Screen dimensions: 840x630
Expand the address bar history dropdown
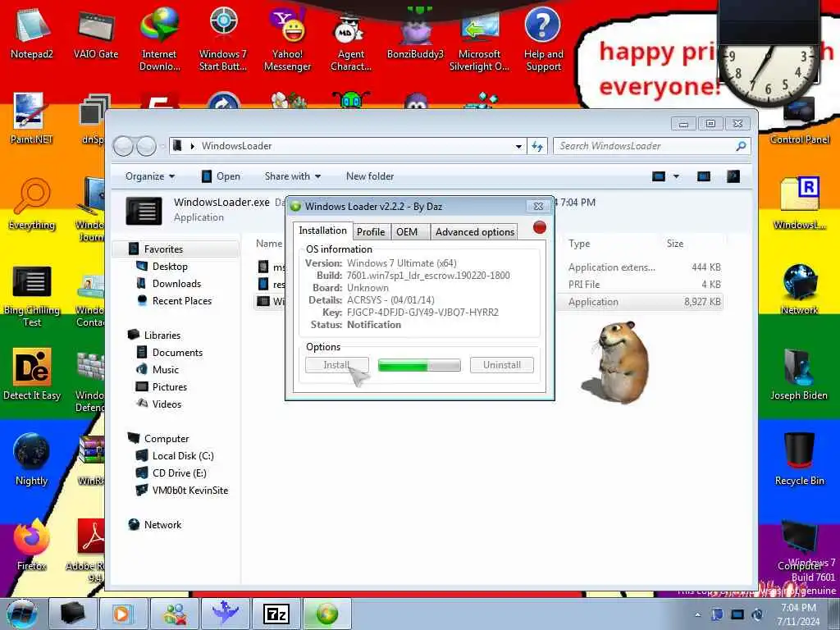518,146
